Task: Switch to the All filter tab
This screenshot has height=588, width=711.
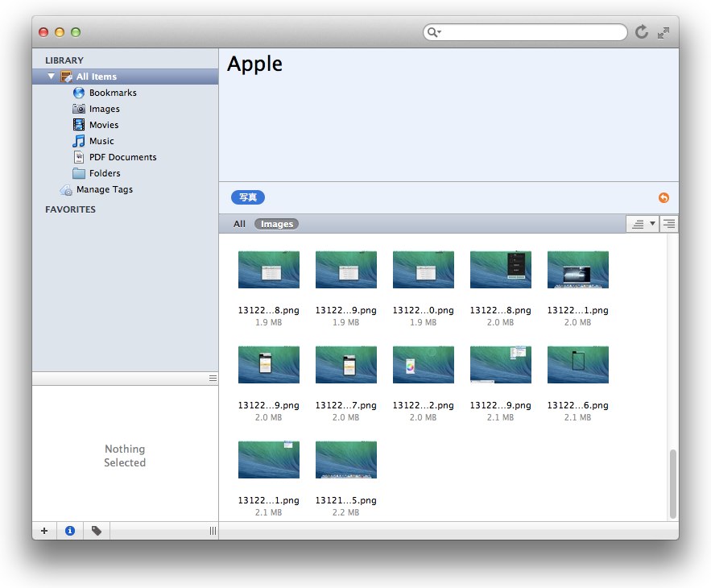Action: (239, 224)
